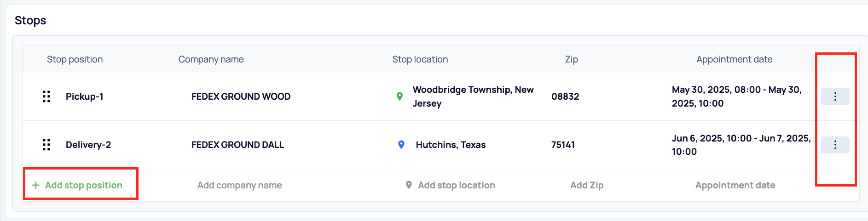Screen dimensions: 868x221
Task: Click zip code 08832 cell
Action: [565, 96]
